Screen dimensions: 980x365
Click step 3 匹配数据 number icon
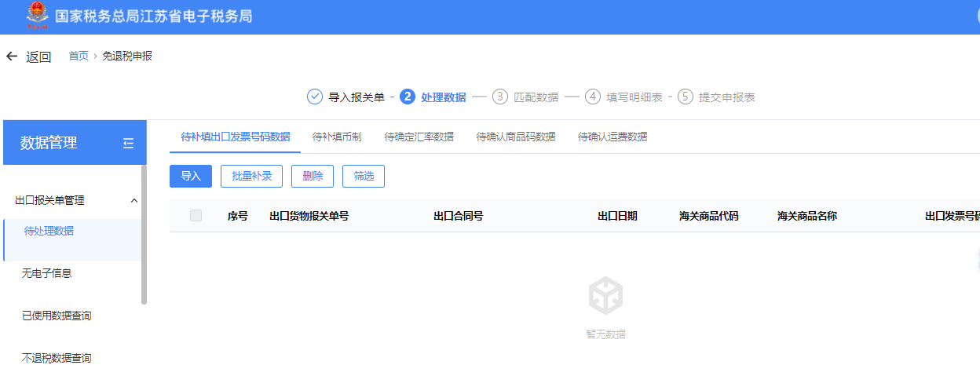tap(500, 97)
